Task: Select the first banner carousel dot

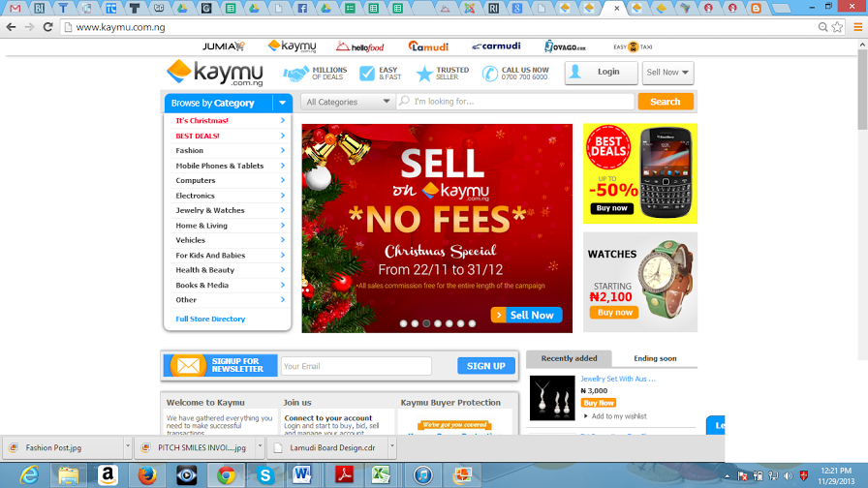Action: coord(404,323)
